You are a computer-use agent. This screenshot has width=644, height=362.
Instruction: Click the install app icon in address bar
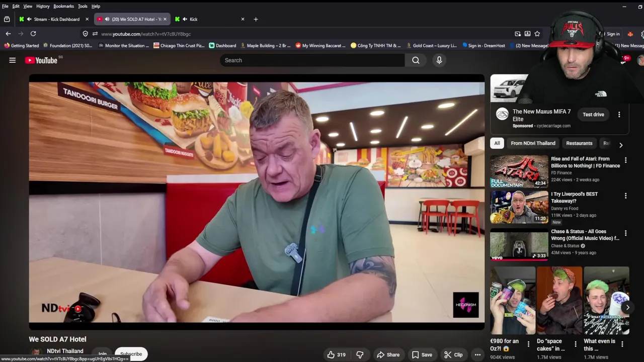pyautogui.click(x=527, y=34)
